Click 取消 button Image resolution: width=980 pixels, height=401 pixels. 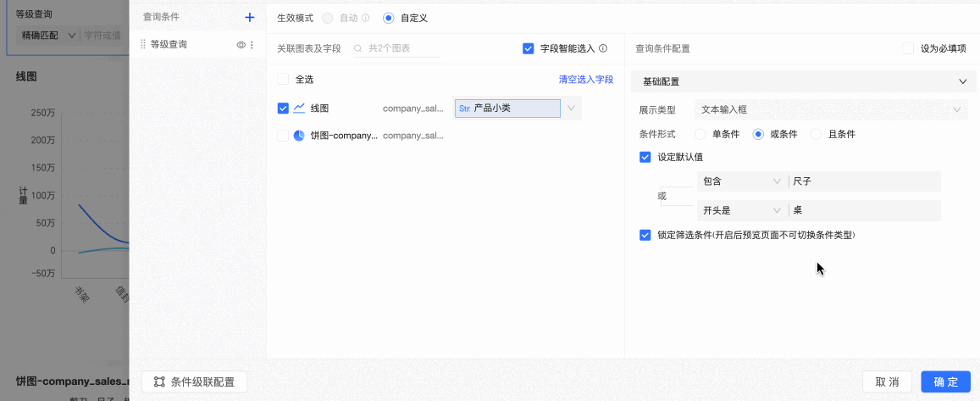coord(887,382)
